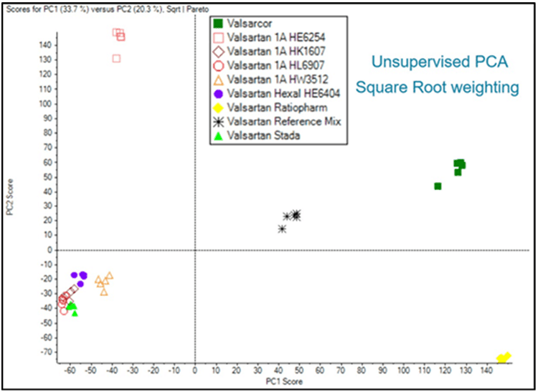Click the '50' tick on the PC1 axis
Viewport: 538px width, 392px height.
click(299, 371)
